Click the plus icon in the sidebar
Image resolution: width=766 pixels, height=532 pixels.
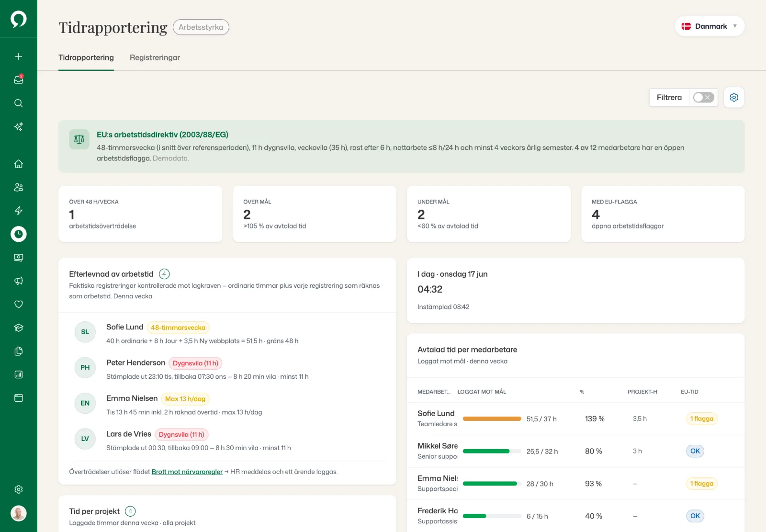[x=19, y=57]
